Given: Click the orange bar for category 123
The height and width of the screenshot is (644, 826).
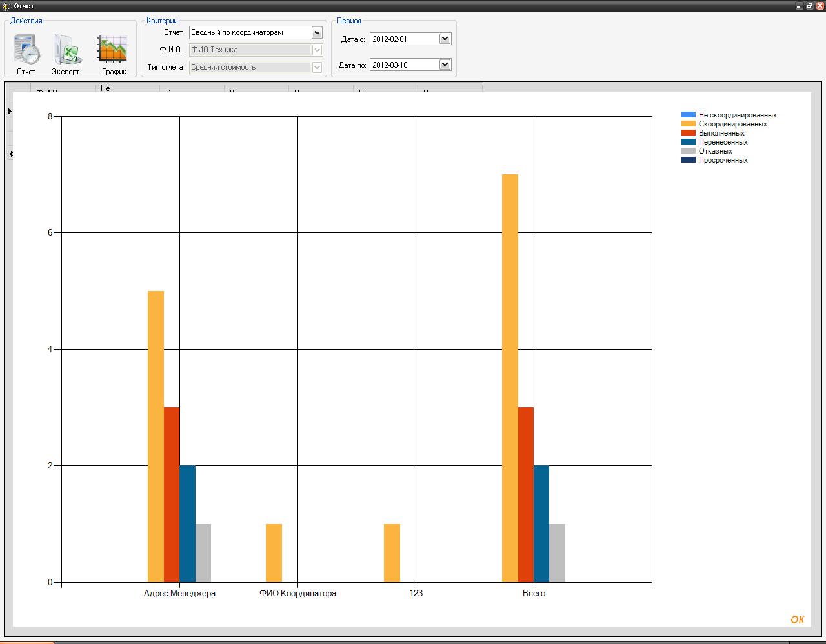Looking at the screenshot, I should pos(392,553).
